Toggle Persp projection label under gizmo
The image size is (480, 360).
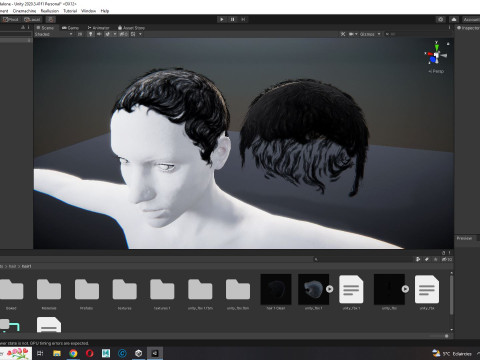[x=437, y=71]
